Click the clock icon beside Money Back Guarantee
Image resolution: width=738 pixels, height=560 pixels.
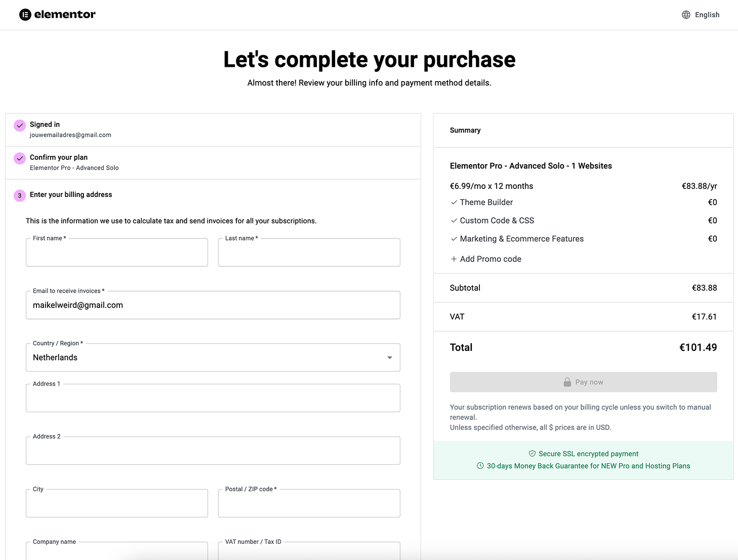click(480, 466)
